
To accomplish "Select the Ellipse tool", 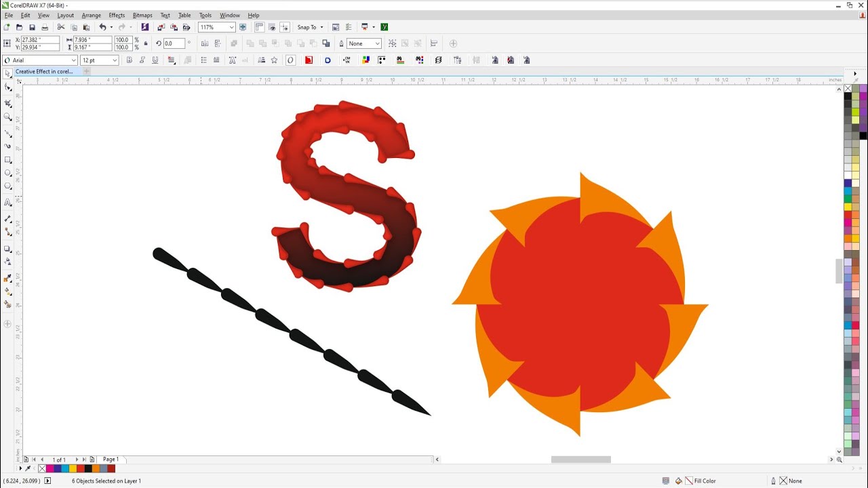I will pyautogui.click(x=8, y=174).
